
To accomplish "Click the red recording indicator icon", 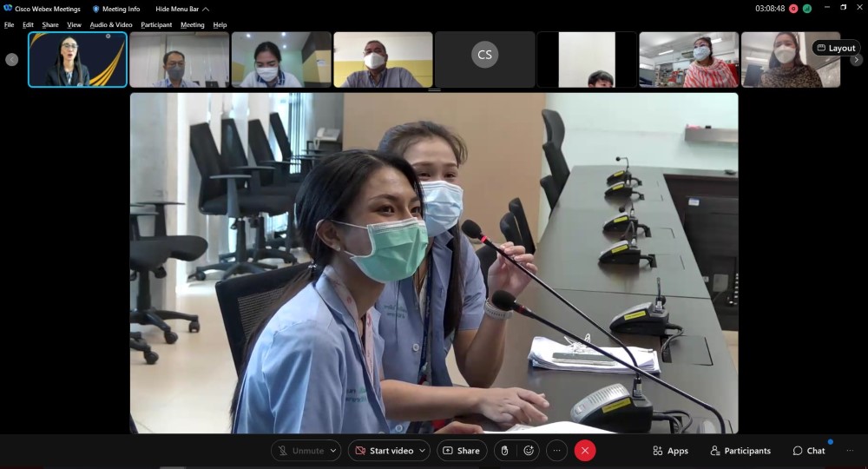I will 793,9.
